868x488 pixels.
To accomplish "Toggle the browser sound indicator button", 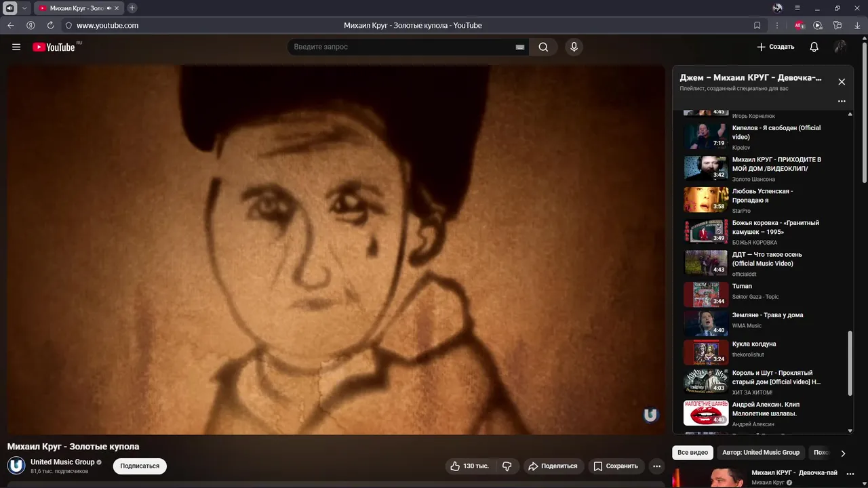I will [x=10, y=8].
